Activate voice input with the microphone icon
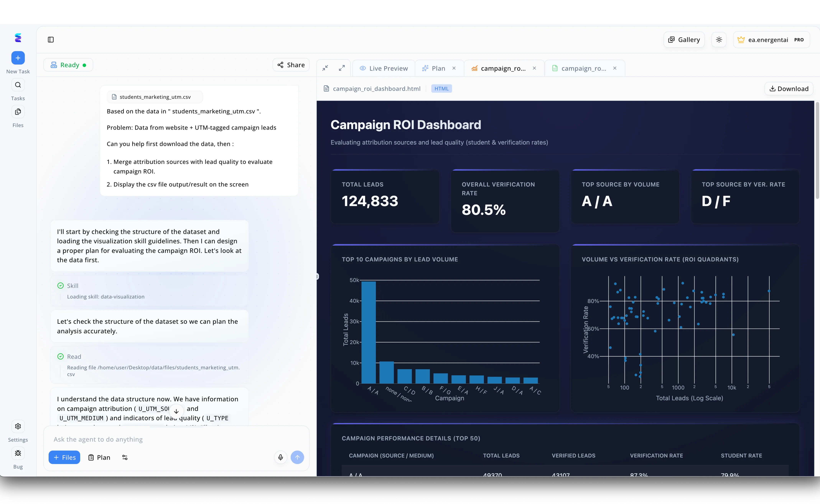The height and width of the screenshot is (504, 820). tap(280, 457)
